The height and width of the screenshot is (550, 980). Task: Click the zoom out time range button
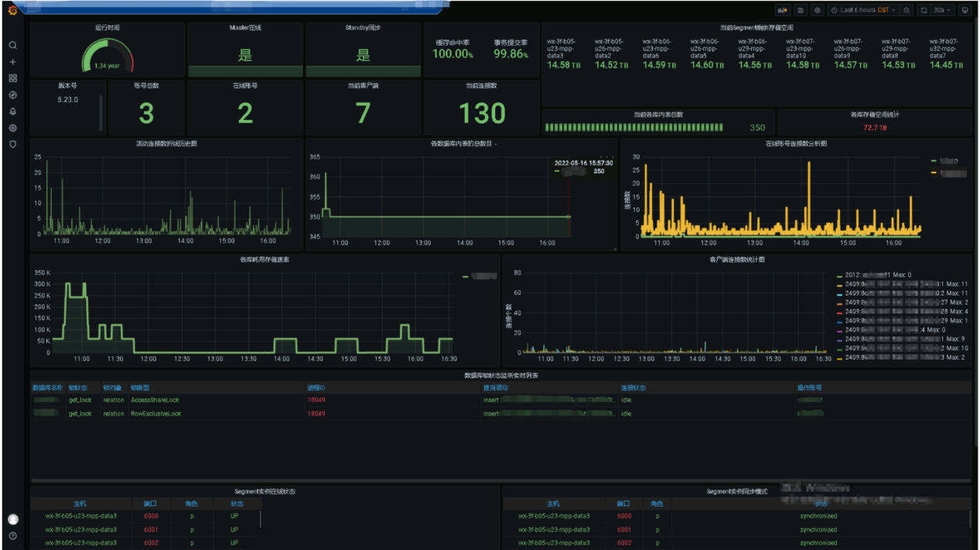pos(907,10)
